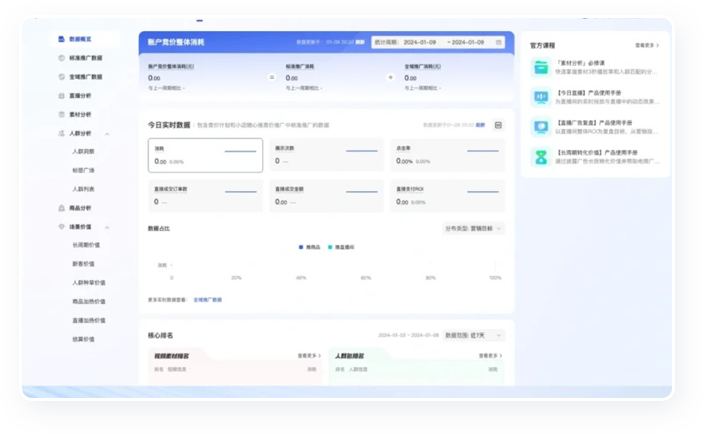Open 长周期价值 in the sidebar
The image size is (704, 434).
coord(86,245)
